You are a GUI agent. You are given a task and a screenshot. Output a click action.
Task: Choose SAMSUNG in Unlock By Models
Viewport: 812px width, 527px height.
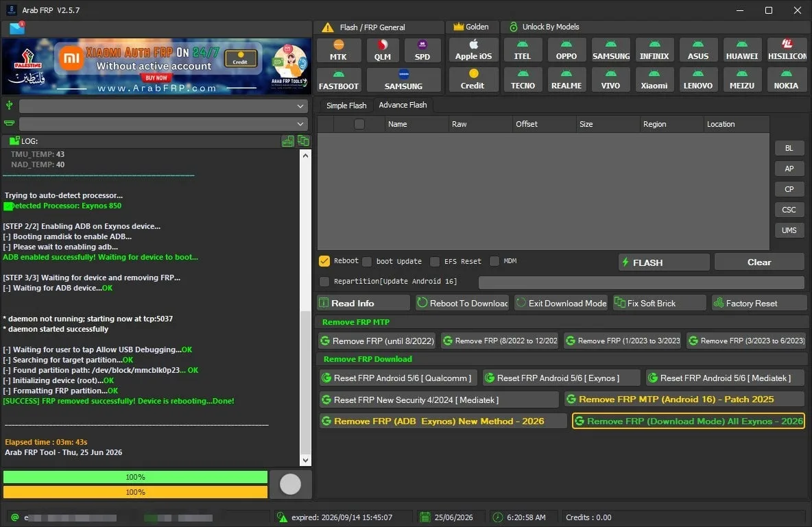click(x=610, y=50)
